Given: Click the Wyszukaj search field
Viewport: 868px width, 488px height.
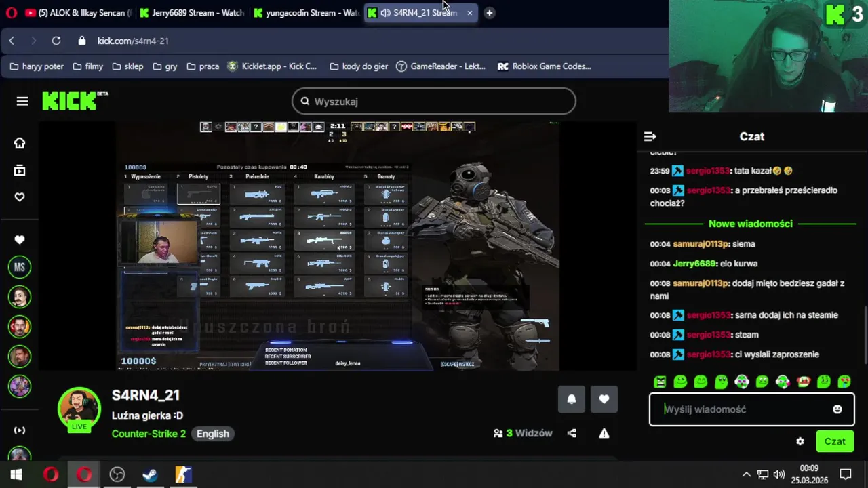Looking at the screenshot, I should [434, 102].
